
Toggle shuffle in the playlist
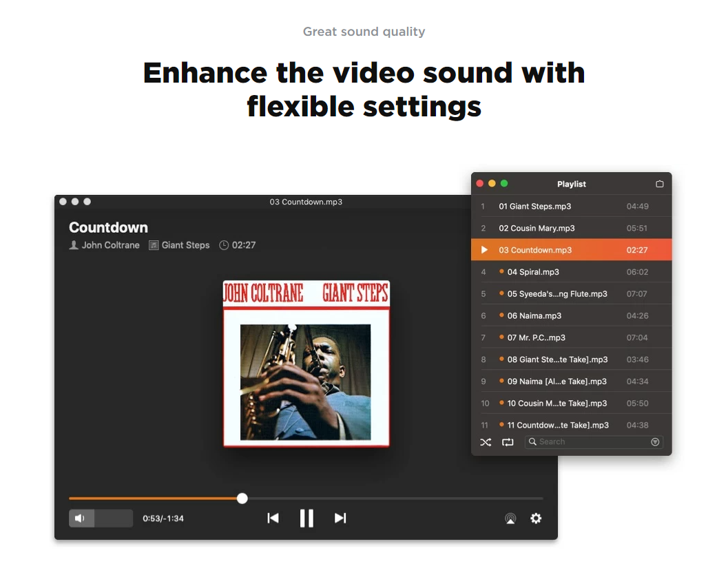486,442
